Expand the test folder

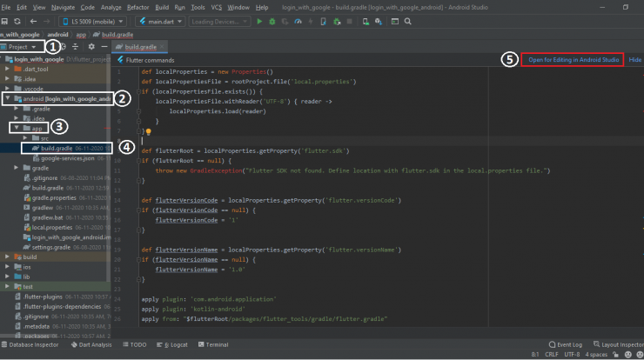pos(7,287)
